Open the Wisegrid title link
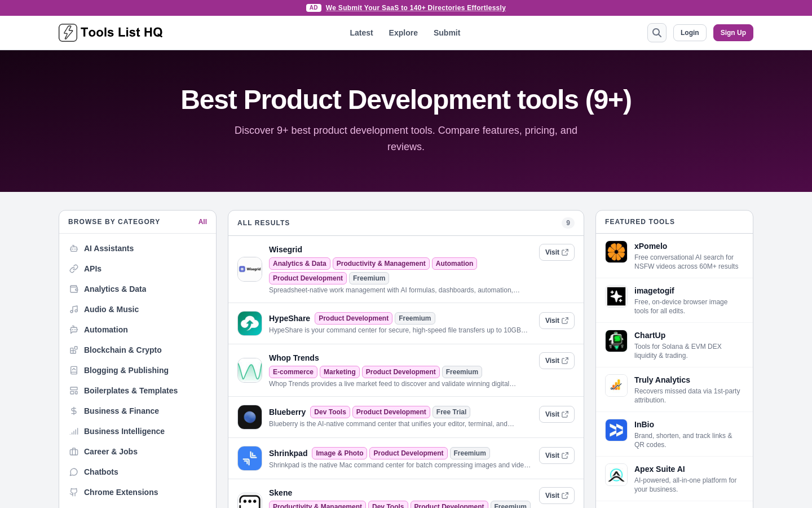The height and width of the screenshot is (508, 812). click(285, 249)
